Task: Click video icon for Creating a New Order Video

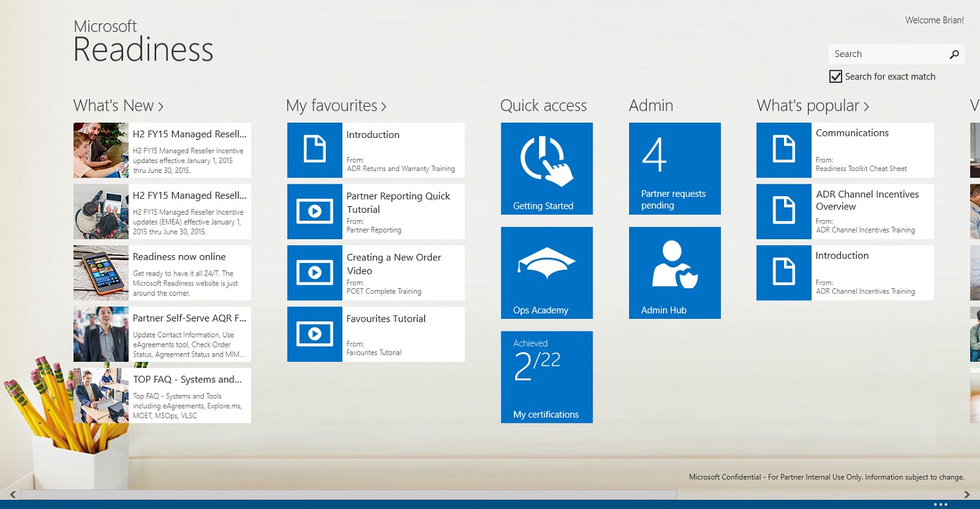Action: 315,272
